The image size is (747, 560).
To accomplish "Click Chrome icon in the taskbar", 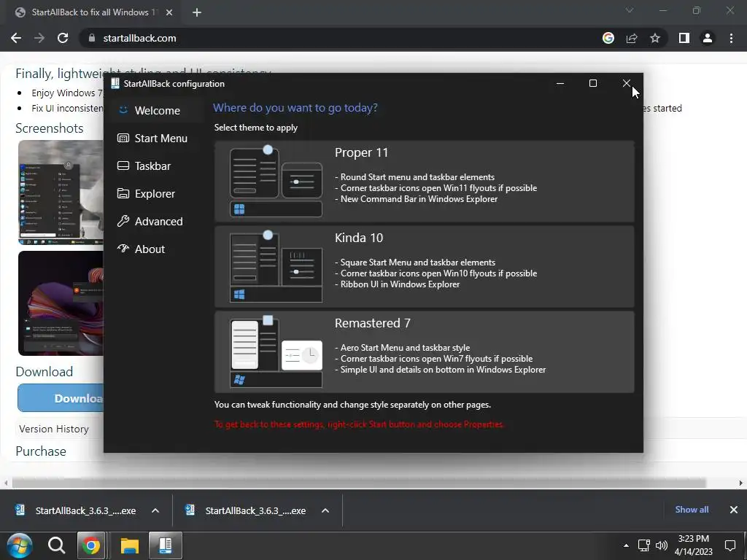I will click(91, 545).
